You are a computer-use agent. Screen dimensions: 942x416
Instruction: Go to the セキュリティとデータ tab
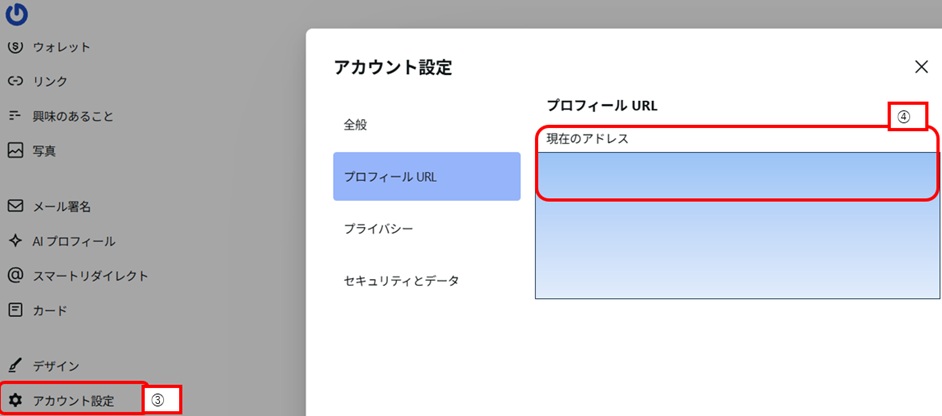point(401,281)
